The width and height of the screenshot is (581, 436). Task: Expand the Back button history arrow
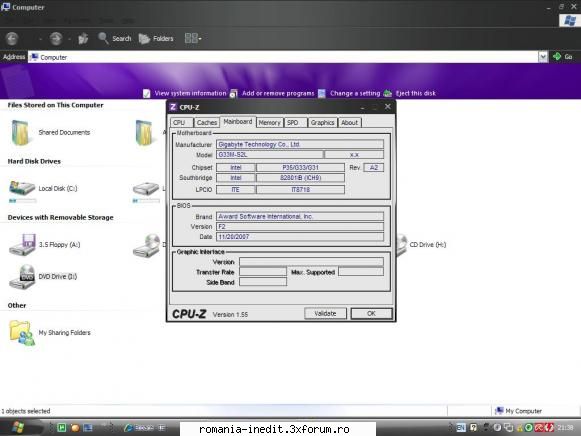pos(40,39)
